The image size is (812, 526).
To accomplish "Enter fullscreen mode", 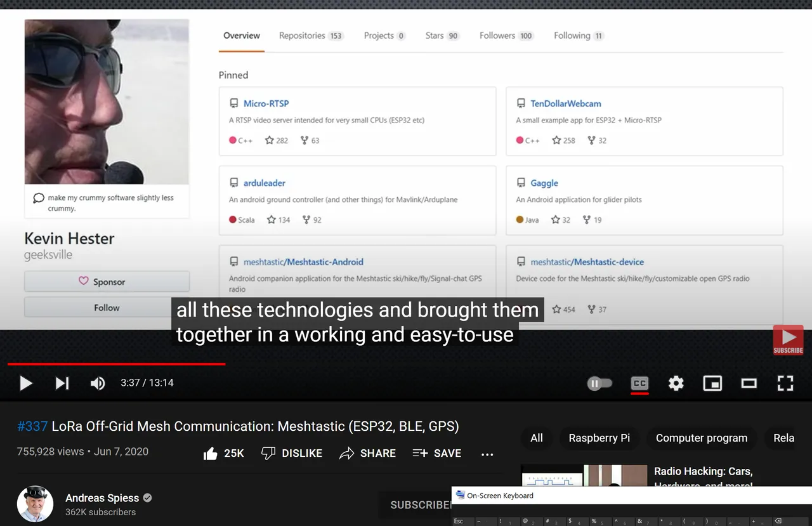I will click(785, 383).
